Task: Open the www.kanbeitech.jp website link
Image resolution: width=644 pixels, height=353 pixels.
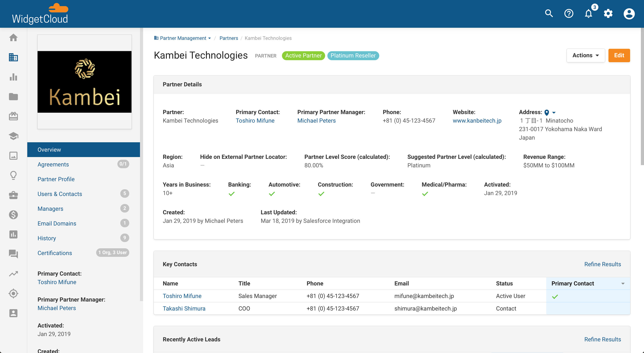Action: [477, 121]
